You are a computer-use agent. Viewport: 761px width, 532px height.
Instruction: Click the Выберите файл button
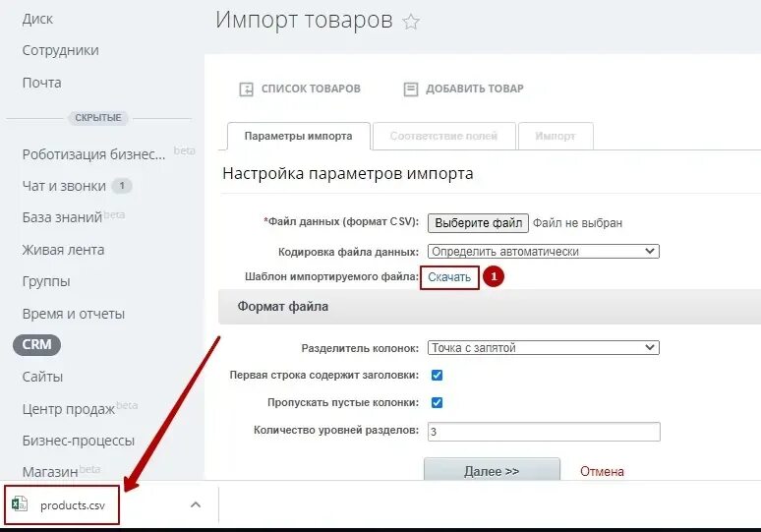pos(478,223)
